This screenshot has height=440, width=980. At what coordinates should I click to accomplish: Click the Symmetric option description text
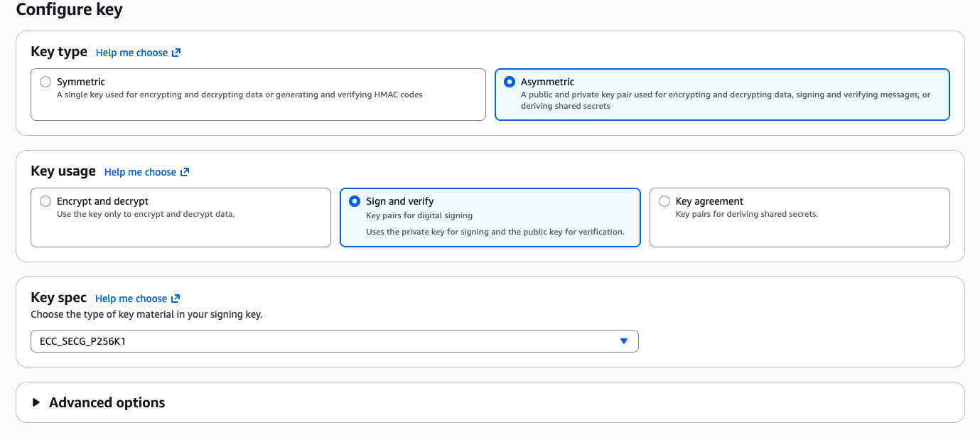(x=239, y=95)
